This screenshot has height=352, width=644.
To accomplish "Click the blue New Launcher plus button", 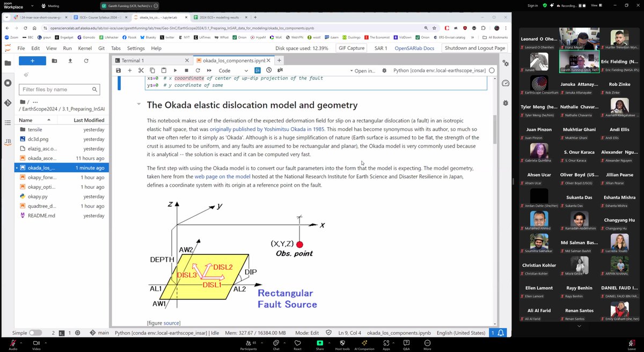I will click(x=32, y=61).
